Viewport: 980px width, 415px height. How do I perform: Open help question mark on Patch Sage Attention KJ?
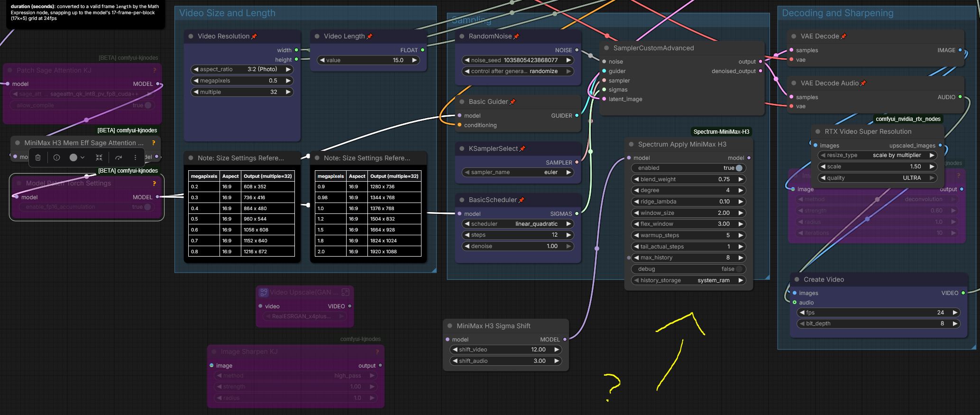coord(155,70)
